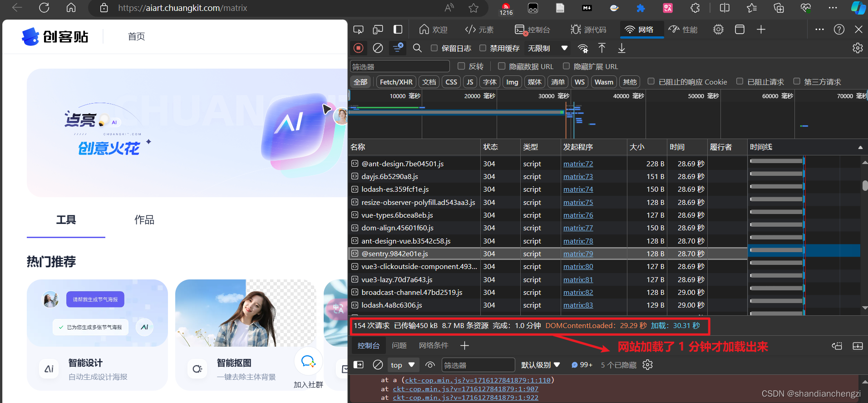The image size is (868, 403).
Task: Click the network request list scrollbar thumb
Action: 865,185
